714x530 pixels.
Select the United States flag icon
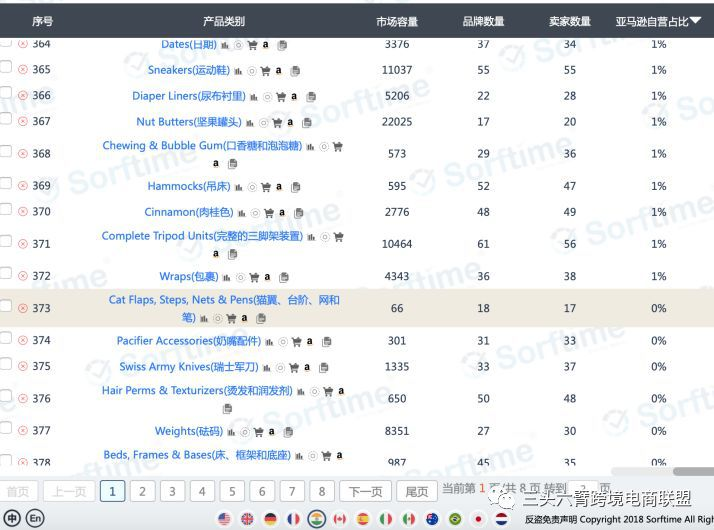(x=224, y=519)
